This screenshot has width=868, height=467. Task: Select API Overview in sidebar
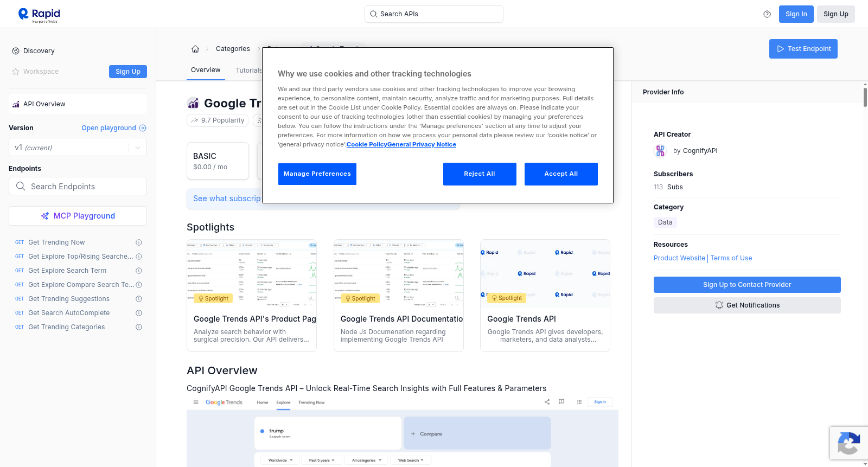tap(78, 104)
